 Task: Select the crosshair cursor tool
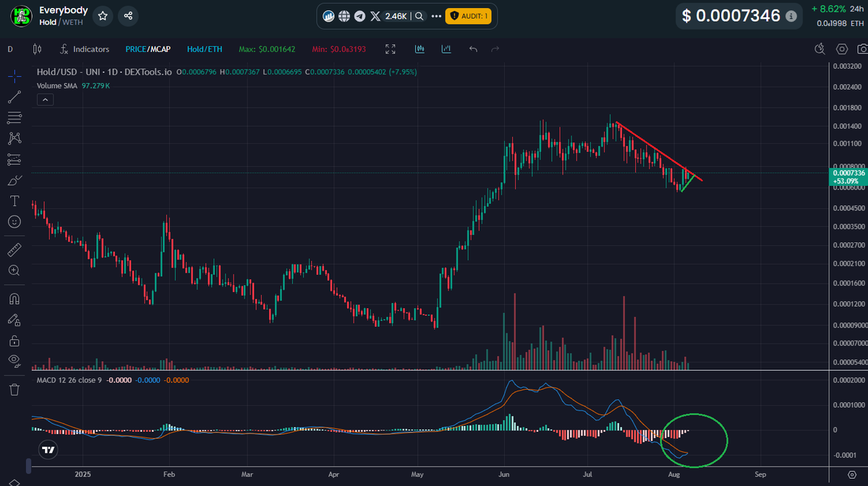14,74
